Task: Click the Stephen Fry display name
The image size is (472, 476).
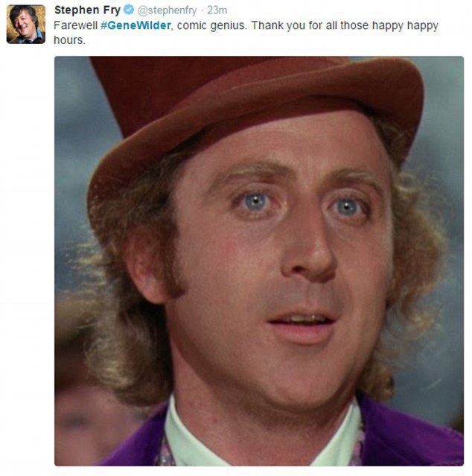Action: pyautogui.click(x=87, y=10)
